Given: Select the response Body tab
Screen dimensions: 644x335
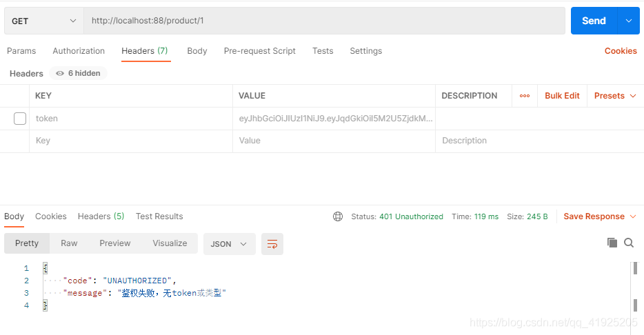Looking at the screenshot, I should pos(14,216).
